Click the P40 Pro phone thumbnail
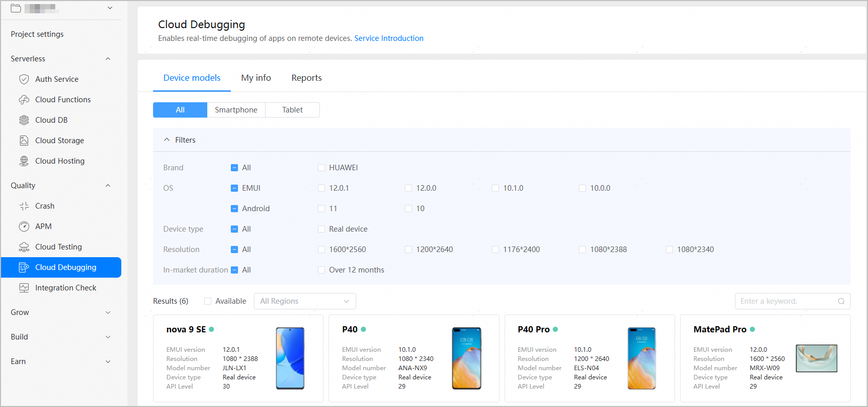This screenshot has width=868, height=407. click(x=642, y=358)
